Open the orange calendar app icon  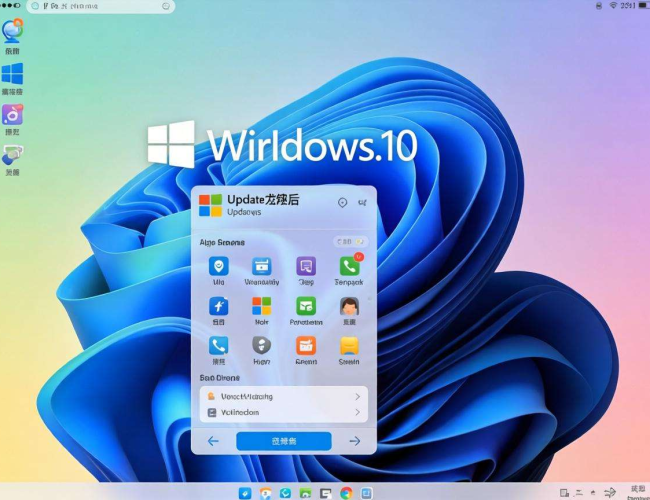pyautogui.click(x=306, y=345)
